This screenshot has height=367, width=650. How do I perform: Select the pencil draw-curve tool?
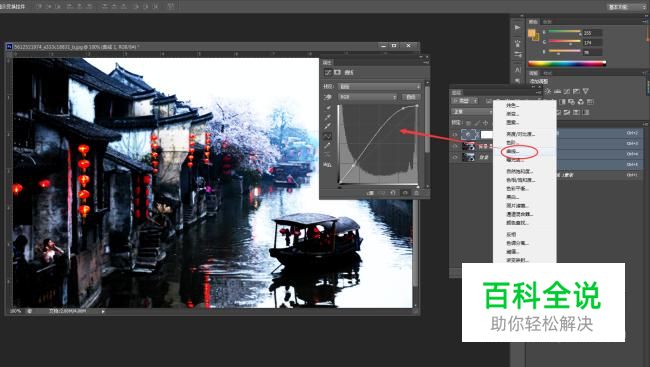pyautogui.click(x=327, y=146)
